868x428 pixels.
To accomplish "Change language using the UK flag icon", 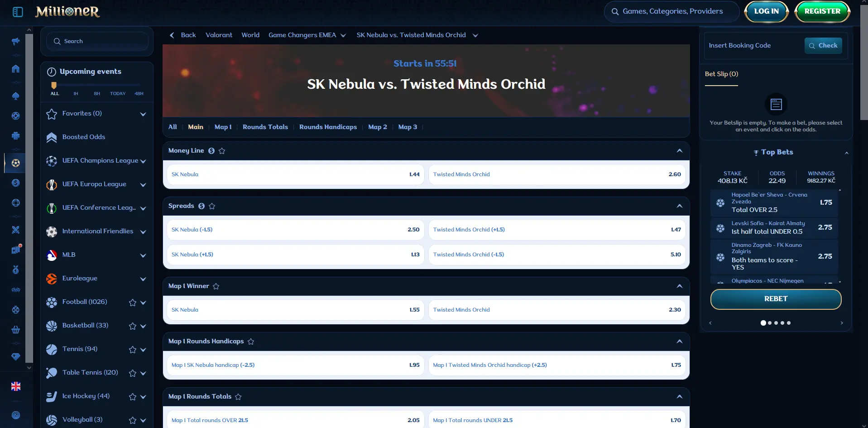I will (16, 386).
